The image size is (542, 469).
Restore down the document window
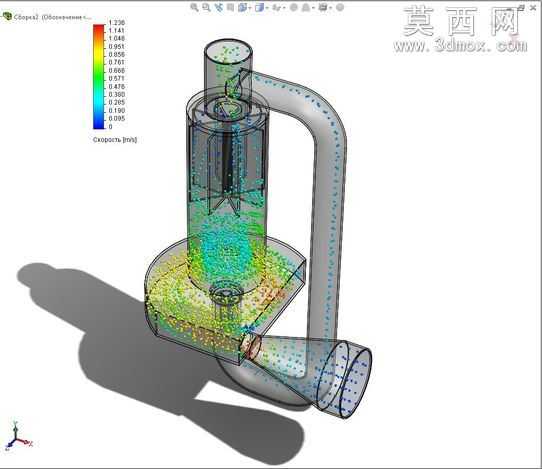tap(522, 8)
